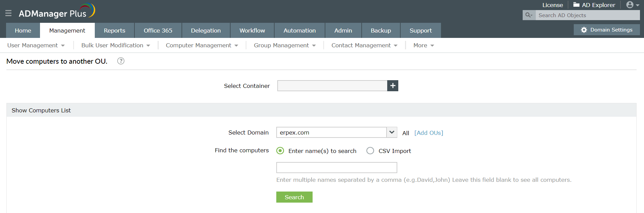Screen dimensions: 644x213
Task: Switch to the Reports tab
Action: pyautogui.click(x=114, y=31)
